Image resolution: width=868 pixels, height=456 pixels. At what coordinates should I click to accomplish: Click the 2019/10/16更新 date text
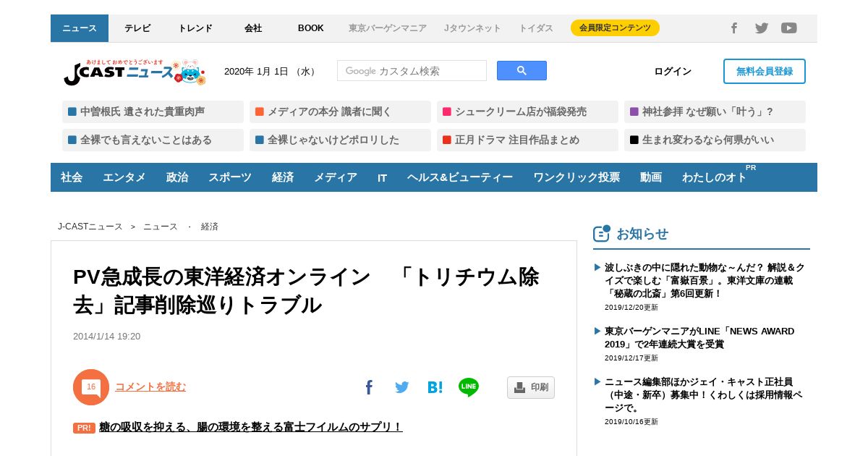631,422
